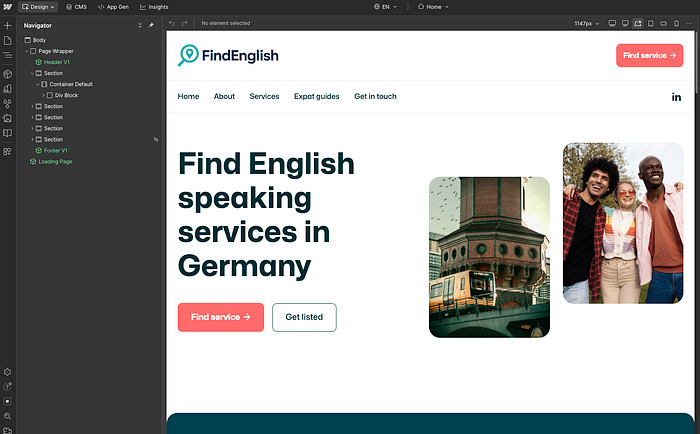Switch to tablet breakpoint icon
The width and height of the screenshot is (700, 434).
point(651,23)
